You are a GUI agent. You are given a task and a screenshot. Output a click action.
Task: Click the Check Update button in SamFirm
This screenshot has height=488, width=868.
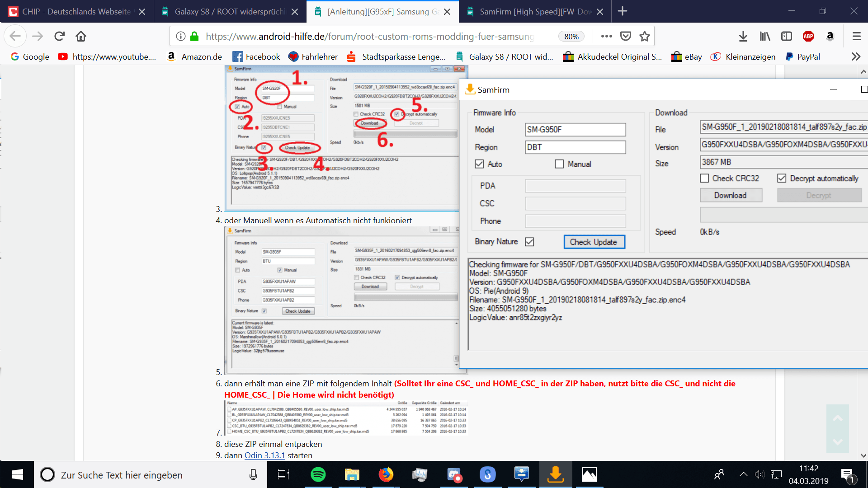coord(594,241)
